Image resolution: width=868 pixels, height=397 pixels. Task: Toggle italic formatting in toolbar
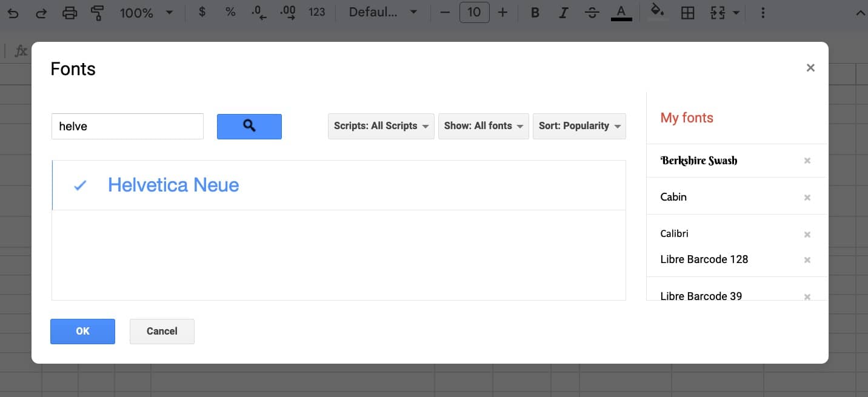pos(564,12)
